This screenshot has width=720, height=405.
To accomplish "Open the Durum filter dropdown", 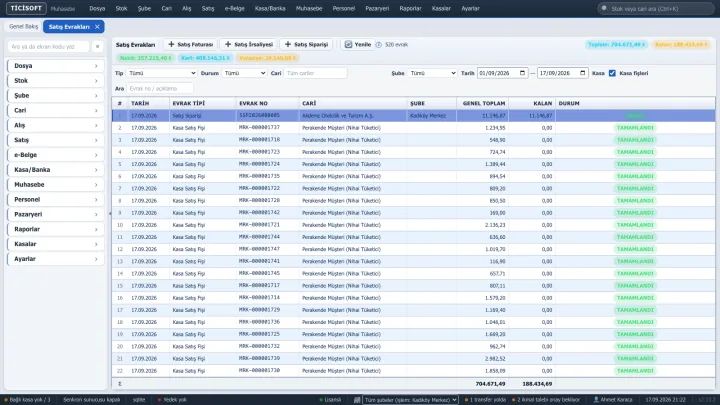I will pos(244,73).
